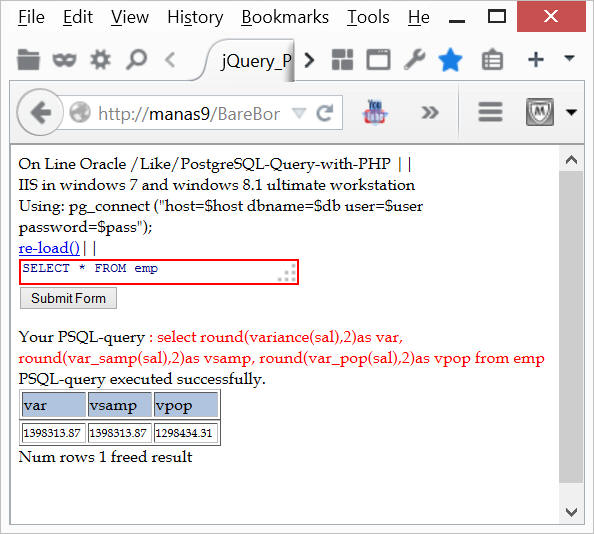Open the hamburger menu button
The width and height of the screenshot is (594, 534).
coord(490,112)
